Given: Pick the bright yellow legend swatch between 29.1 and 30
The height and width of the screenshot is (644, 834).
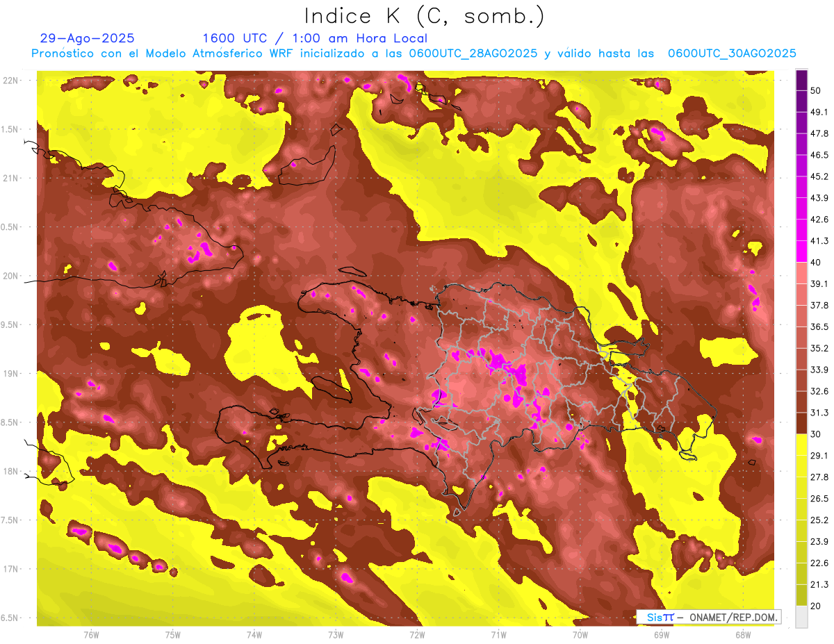Looking at the screenshot, I should [x=801, y=445].
